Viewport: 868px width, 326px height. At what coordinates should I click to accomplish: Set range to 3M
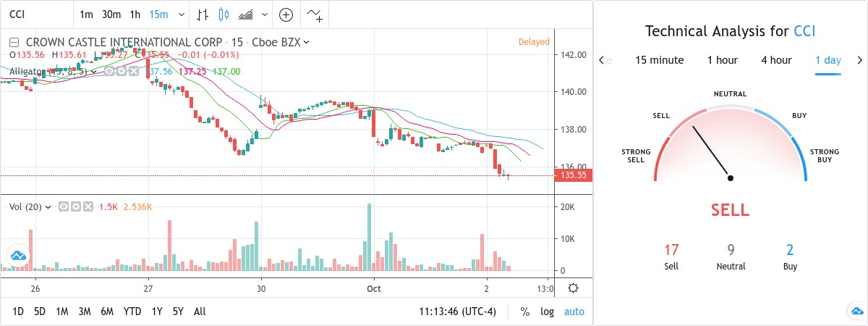(84, 312)
